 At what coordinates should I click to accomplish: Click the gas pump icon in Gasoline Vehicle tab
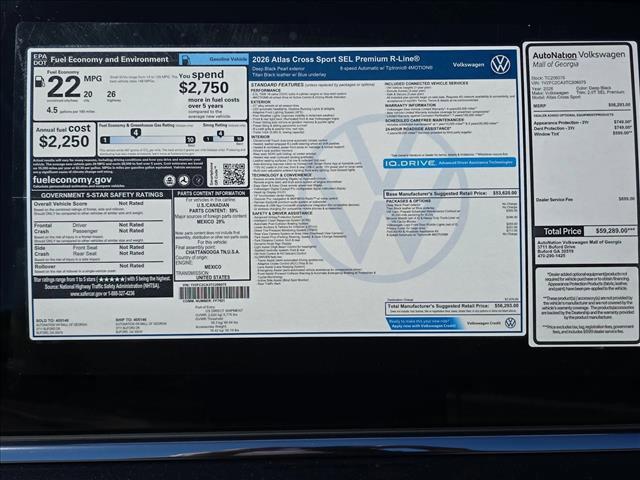click(x=185, y=60)
